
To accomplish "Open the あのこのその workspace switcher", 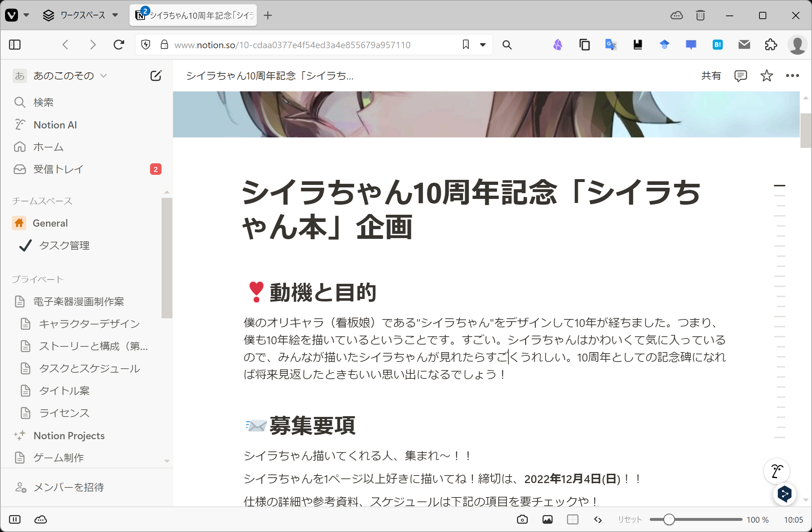I will coord(60,76).
